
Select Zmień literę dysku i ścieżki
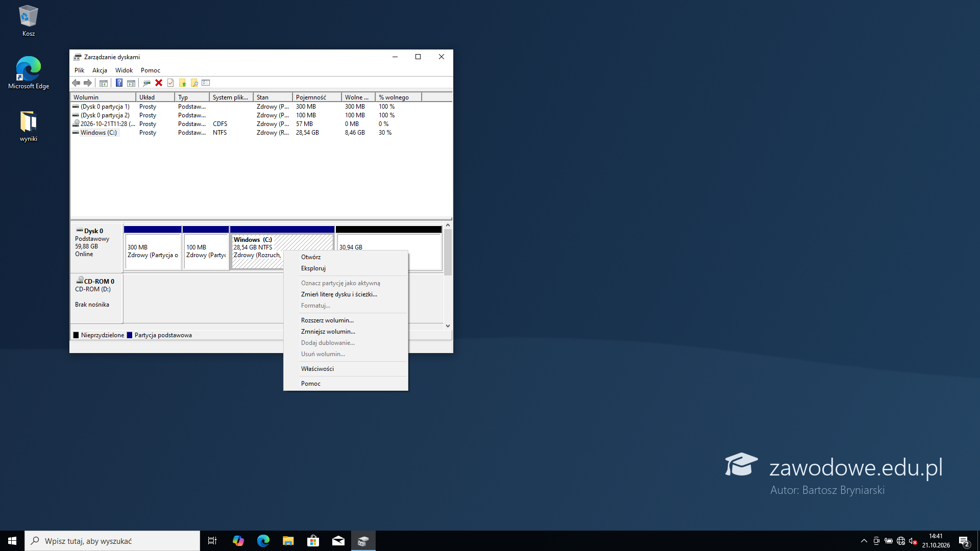(346, 294)
